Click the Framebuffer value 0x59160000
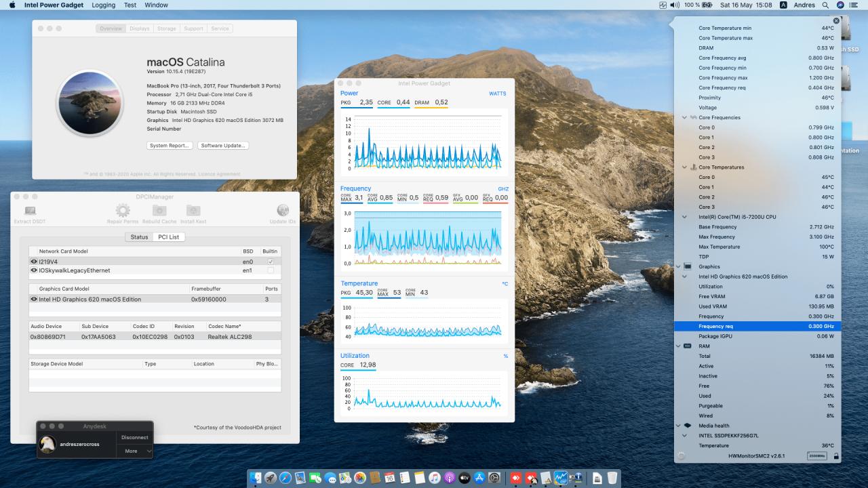This screenshot has width=868, height=488. [x=209, y=299]
